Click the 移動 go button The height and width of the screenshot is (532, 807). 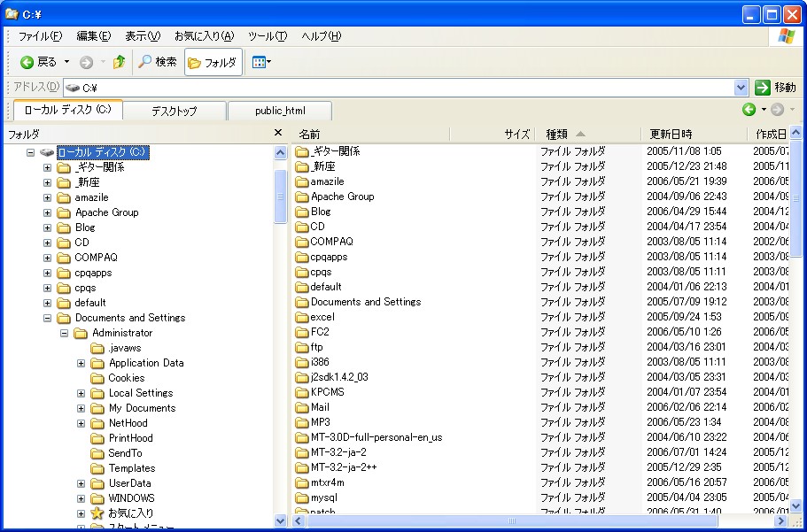(776, 88)
